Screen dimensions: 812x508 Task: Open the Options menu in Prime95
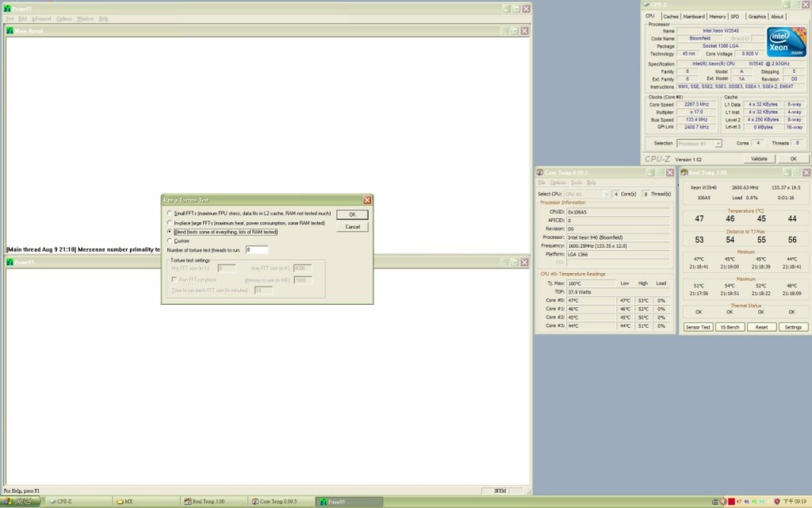point(63,19)
